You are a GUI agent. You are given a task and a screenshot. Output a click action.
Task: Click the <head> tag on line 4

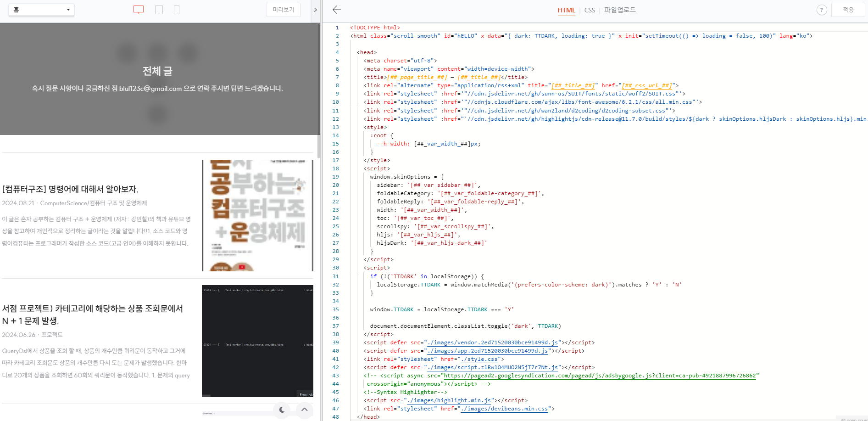point(367,52)
